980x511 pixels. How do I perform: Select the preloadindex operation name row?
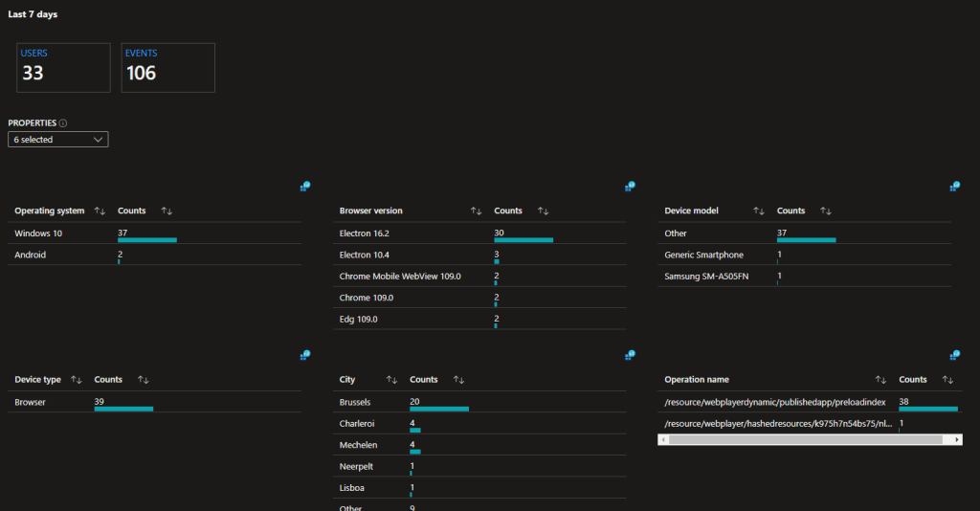pos(774,403)
